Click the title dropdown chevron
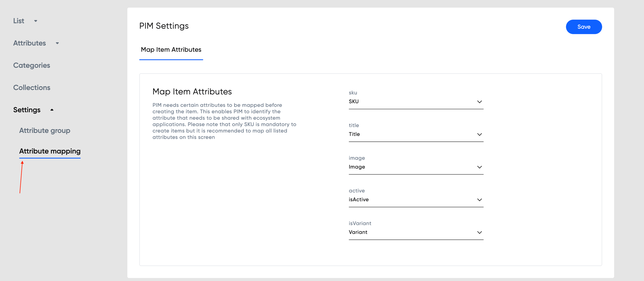644x281 pixels. (x=479, y=134)
